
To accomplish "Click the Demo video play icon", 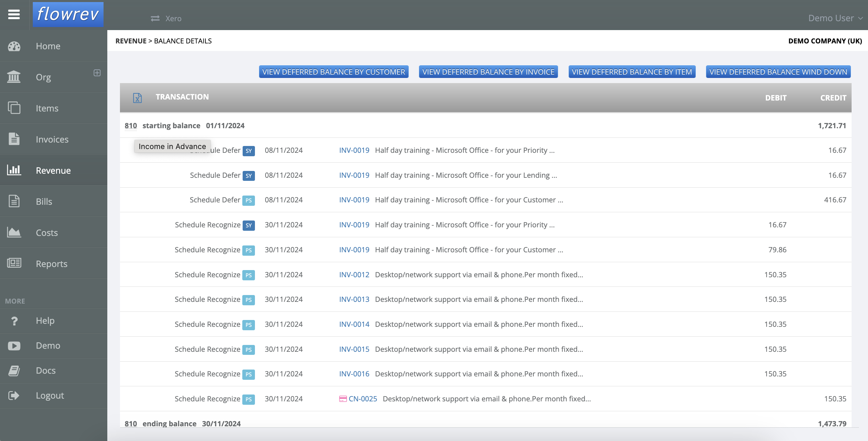I will 14,346.
